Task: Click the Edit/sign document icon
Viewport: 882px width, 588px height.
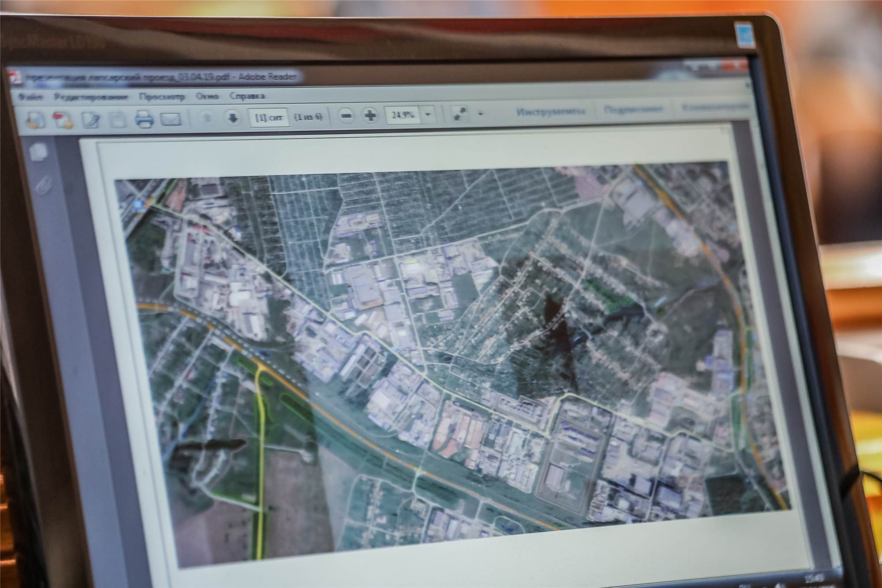Action: click(x=91, y=120)
